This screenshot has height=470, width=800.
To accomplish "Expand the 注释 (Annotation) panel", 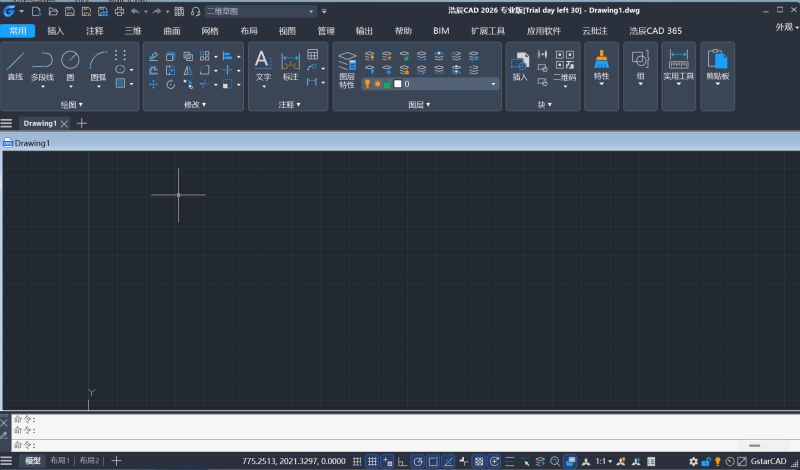I will [289, 105].
